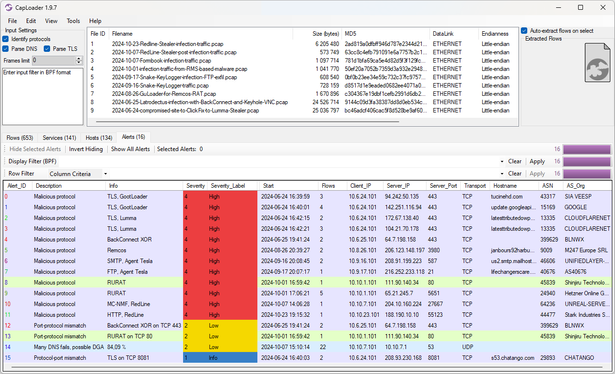Toggle Parse DNS checkbox
Viewport: 615px width, 374px height.
(x=5, y=49)
